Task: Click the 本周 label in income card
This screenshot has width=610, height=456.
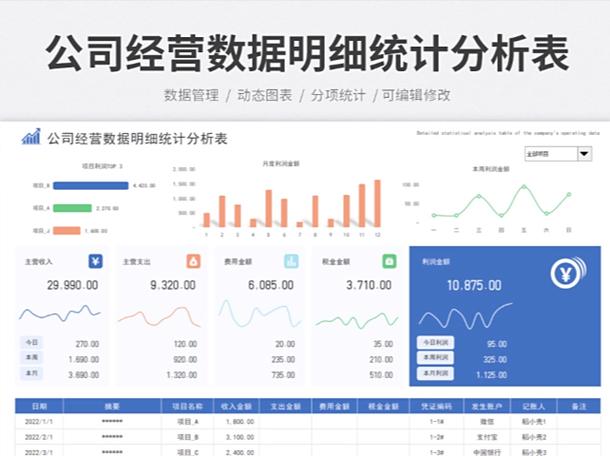Action: point(32,357)
